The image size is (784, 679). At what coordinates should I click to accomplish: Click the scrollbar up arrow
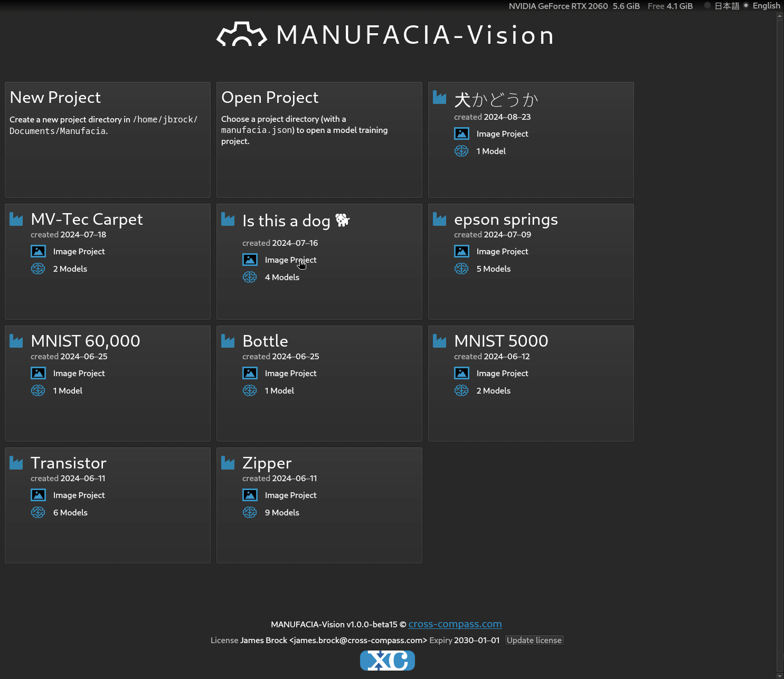pos(780,16)
